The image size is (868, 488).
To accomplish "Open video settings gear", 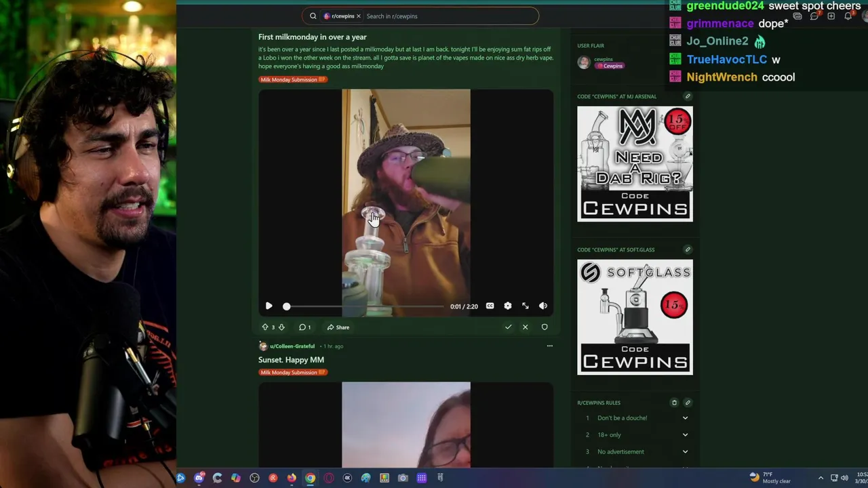I will coord(507,306).
